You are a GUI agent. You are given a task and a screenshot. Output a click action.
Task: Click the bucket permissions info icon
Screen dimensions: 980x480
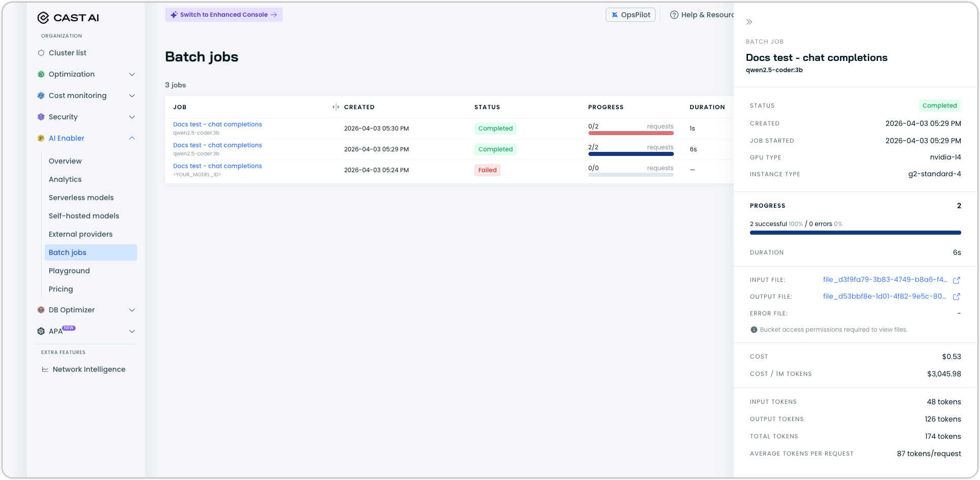pyautogui.click(x=754, y=330)
